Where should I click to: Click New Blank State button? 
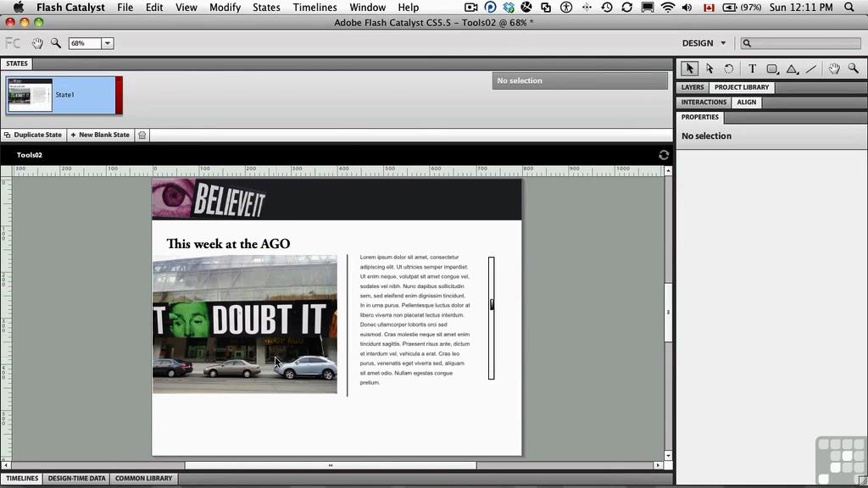100,135
